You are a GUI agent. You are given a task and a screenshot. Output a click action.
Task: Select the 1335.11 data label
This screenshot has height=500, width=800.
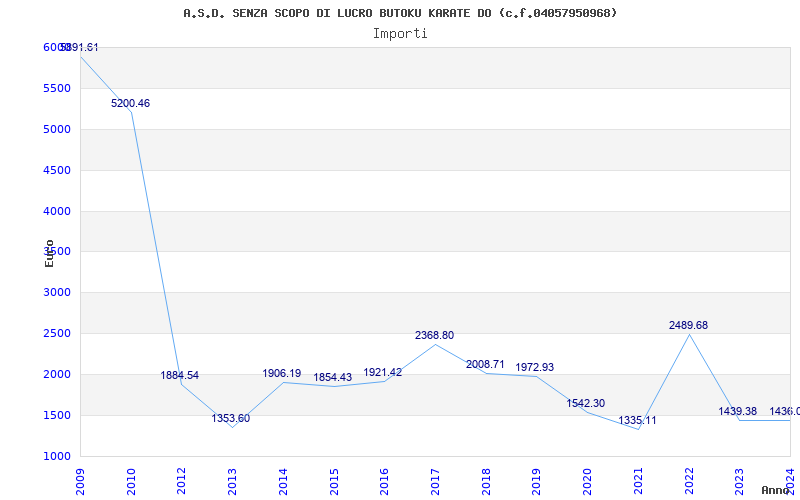tap(638, 420)
